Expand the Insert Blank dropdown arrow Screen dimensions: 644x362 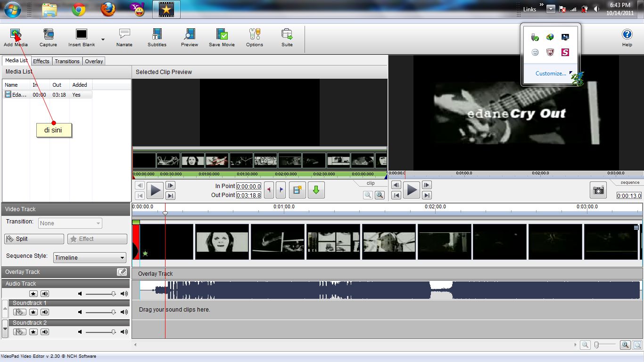tap(103, 39)
